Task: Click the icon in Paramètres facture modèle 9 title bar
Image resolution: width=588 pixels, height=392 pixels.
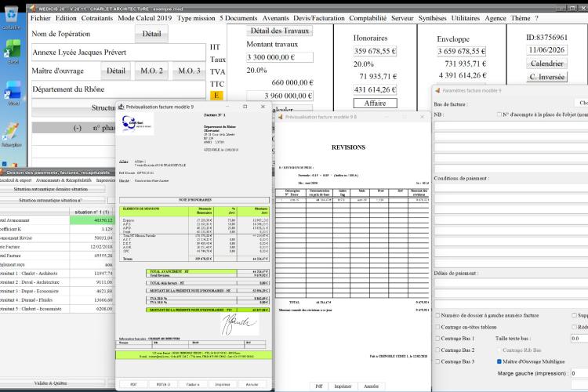Action: pos(437,90)
